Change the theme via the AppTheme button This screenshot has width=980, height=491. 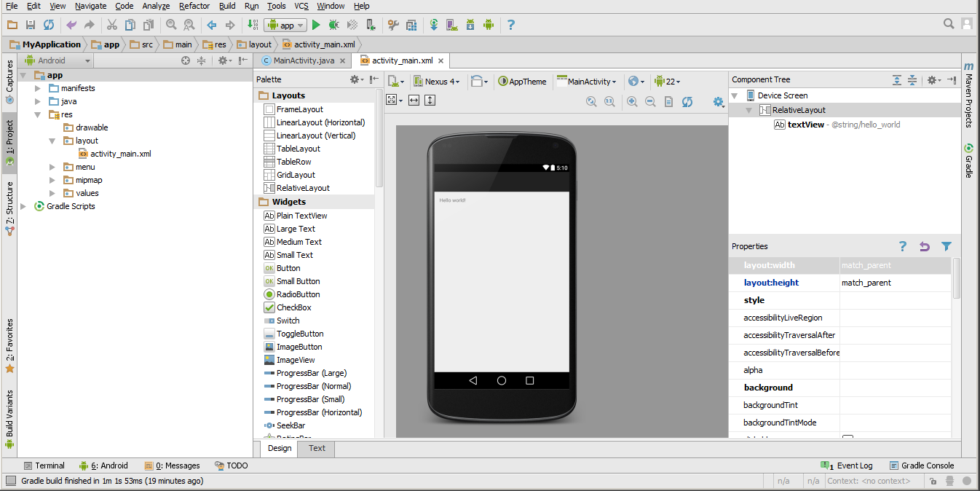523,81
